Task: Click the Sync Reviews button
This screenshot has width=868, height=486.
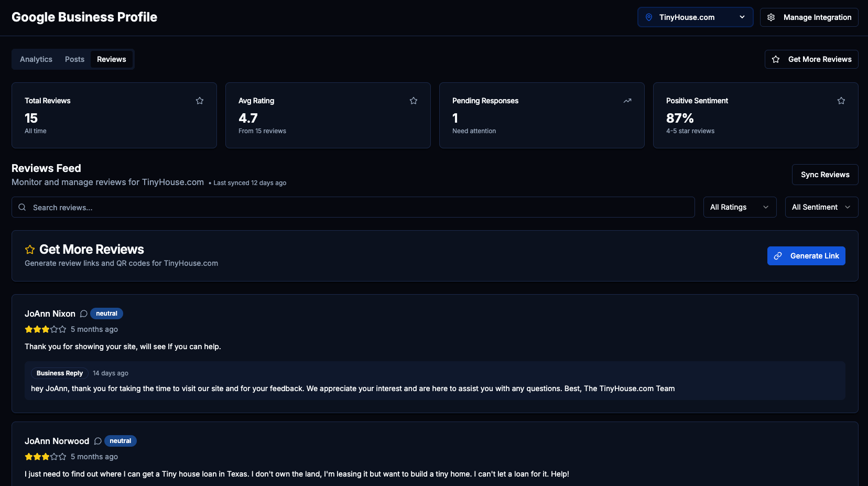Action: [x=824, y=174]
